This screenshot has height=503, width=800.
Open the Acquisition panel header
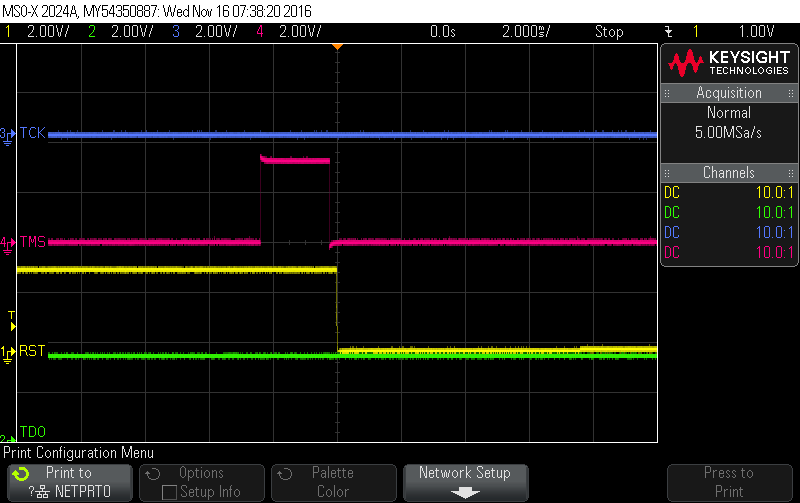[x=729, y=93]
